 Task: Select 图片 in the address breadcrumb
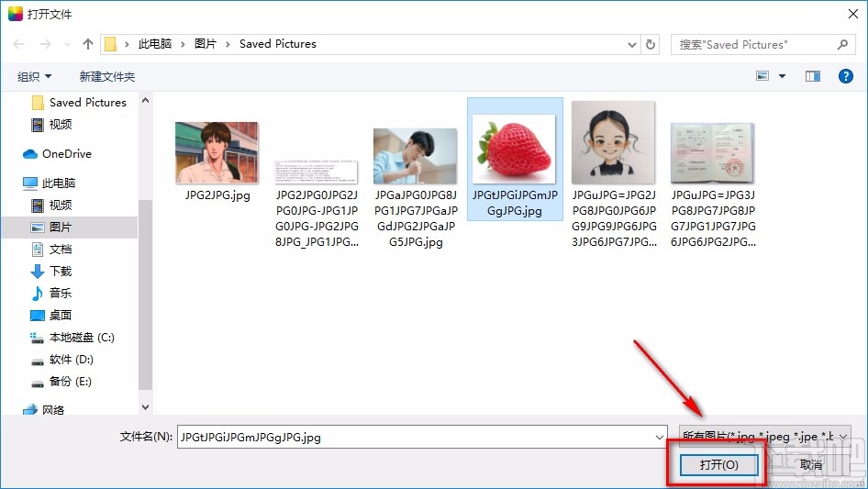pos(205,44)
